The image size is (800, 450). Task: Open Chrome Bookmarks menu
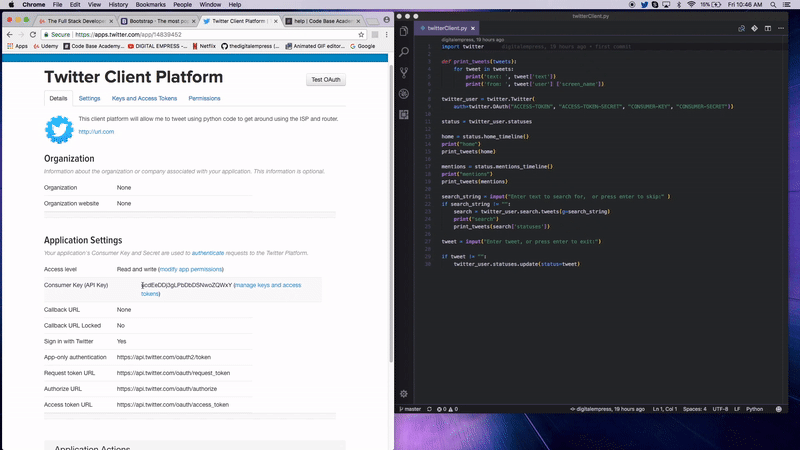tap(151, 5)
